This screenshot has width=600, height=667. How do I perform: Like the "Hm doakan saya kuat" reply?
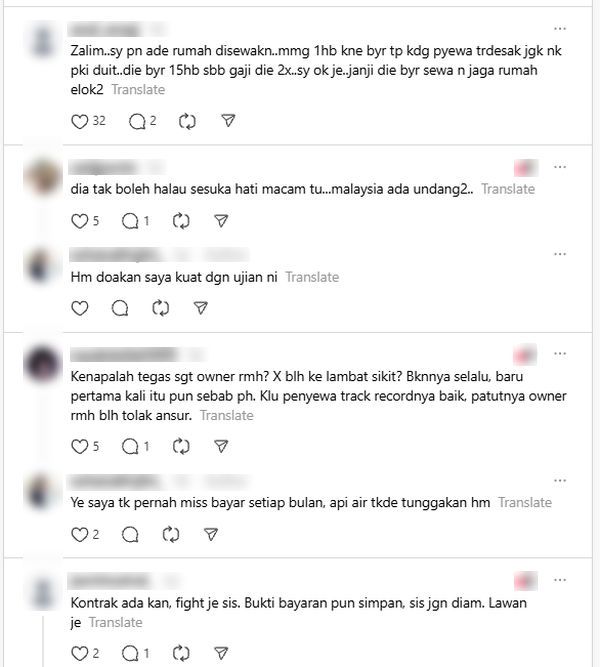click(x=80, y=308)
